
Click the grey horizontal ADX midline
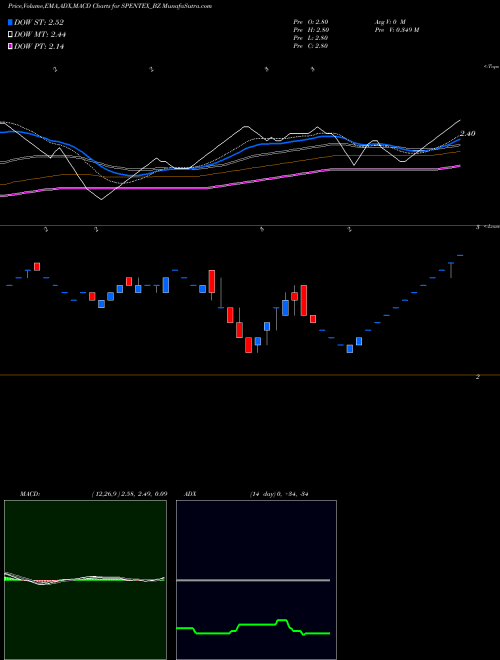click(253, 580)
